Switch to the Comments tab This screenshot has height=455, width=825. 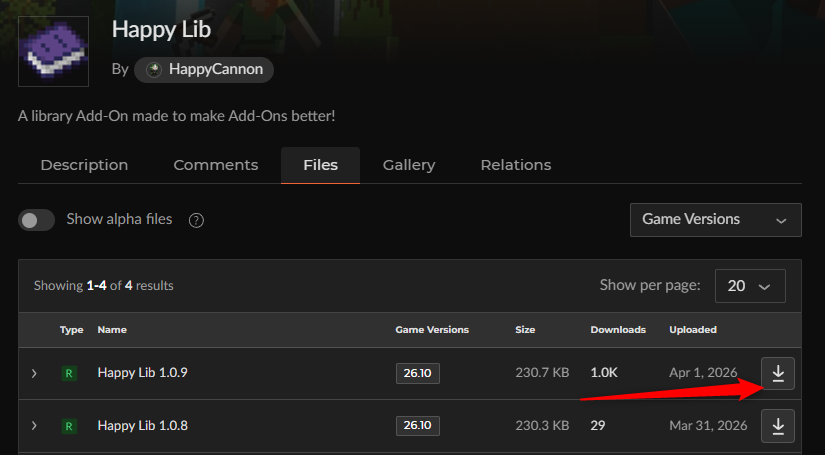[x=216, y=165]
